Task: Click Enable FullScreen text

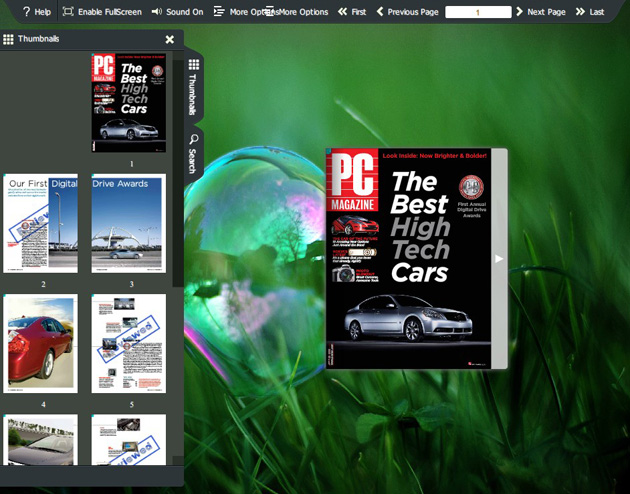Action: tap(110, 12)
